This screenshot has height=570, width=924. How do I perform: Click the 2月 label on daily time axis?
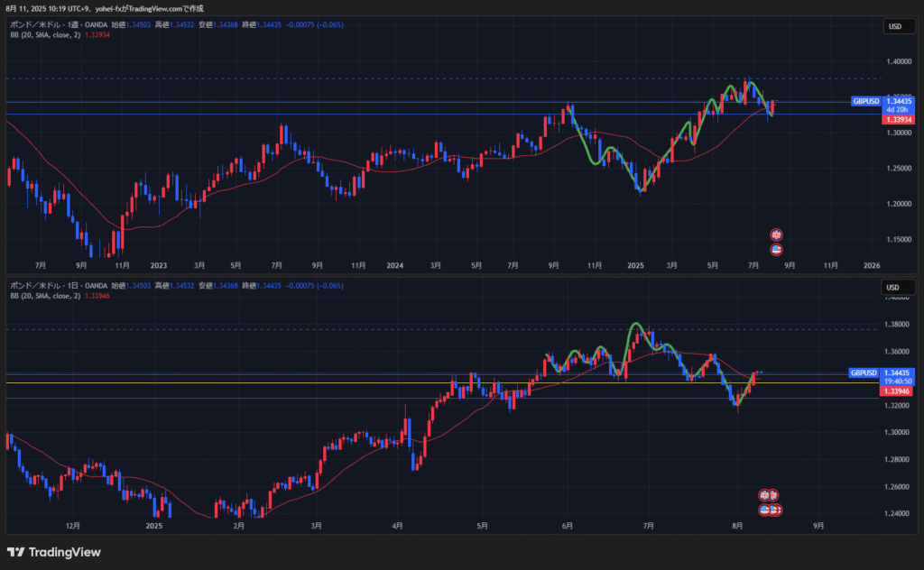coord(238,526)
